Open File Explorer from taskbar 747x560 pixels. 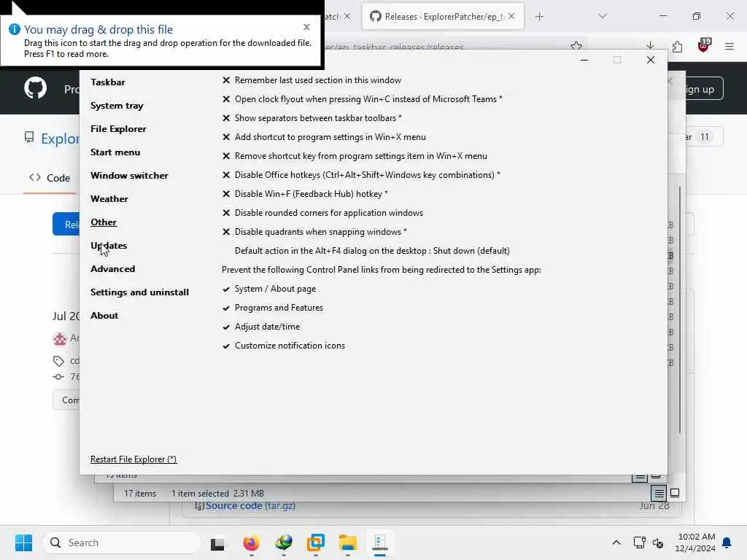coord(348,542)
